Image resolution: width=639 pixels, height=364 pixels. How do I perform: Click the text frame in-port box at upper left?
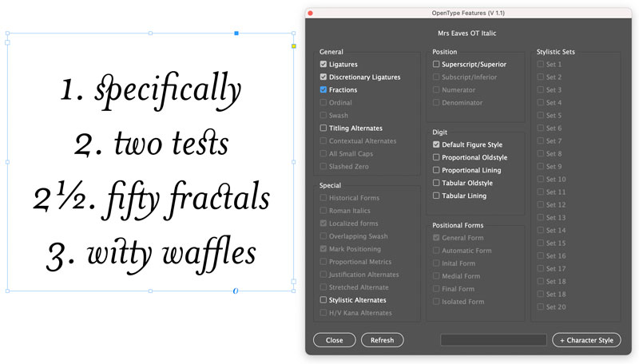pos(7,42)
